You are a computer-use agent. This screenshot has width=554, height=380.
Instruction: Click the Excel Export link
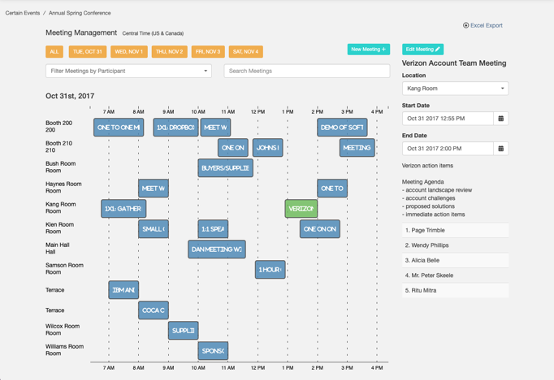483,25
